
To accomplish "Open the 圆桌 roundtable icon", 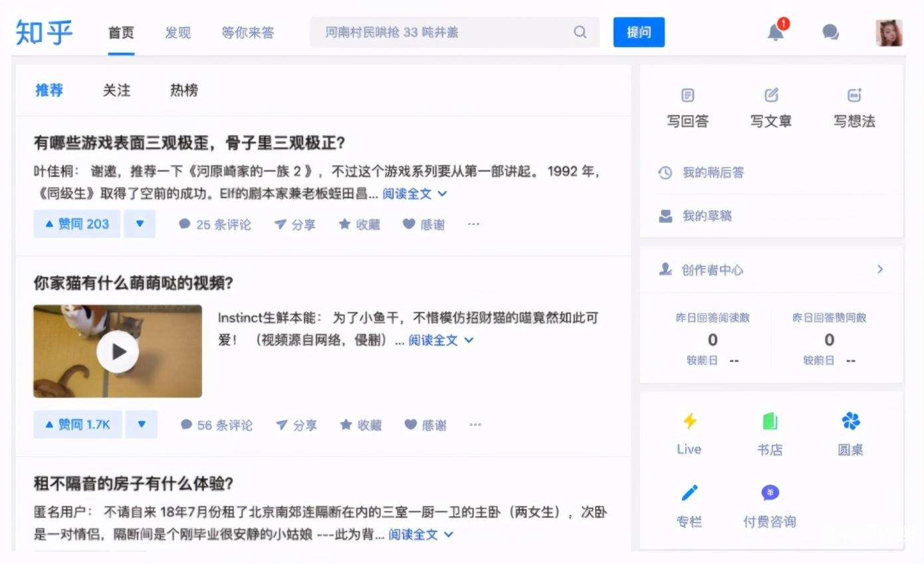I will click(x=850, y=421).
